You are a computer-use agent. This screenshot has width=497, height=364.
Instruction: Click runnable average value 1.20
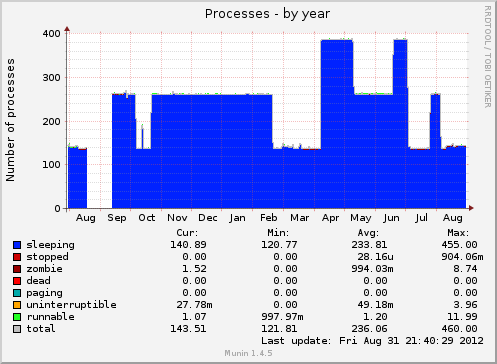coord(375,317)
